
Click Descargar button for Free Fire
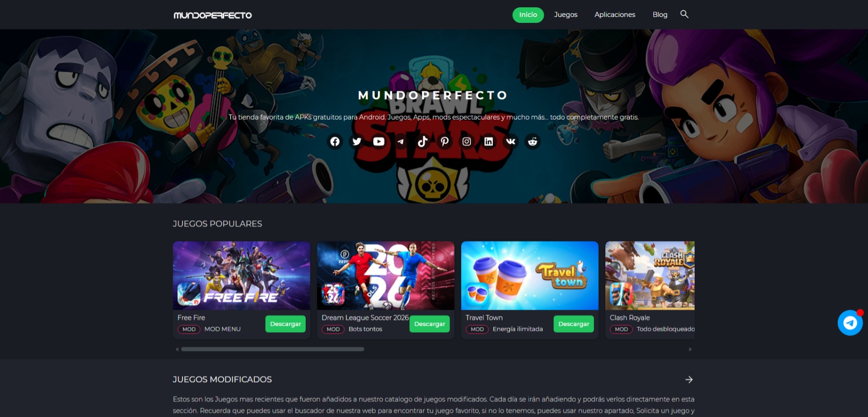pyautogui.click(x=285, y=324)
